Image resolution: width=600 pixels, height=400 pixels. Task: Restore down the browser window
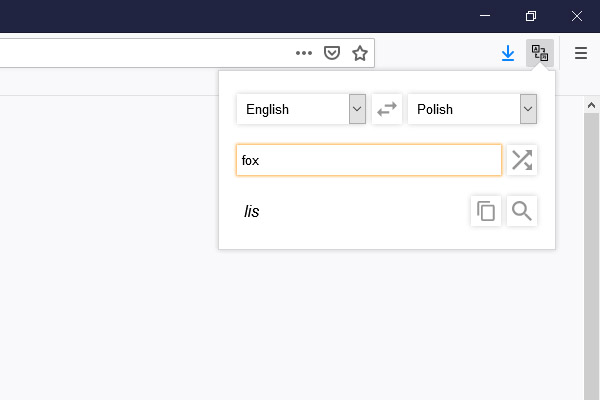(x=531, y=16)
